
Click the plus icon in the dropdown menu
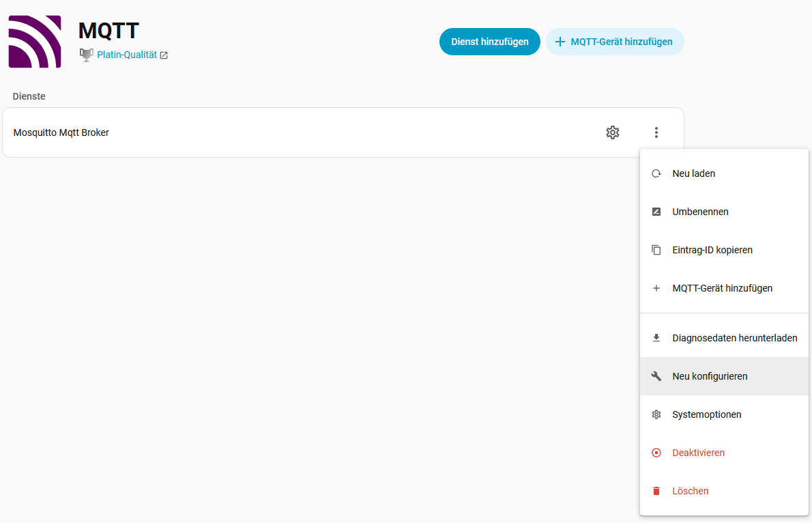click(656, 288)
